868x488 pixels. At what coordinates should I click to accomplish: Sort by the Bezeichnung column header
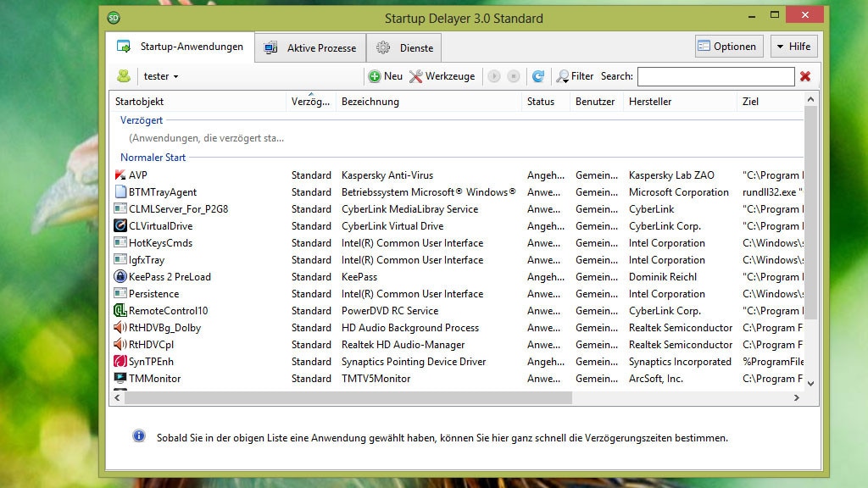[428, 102]
